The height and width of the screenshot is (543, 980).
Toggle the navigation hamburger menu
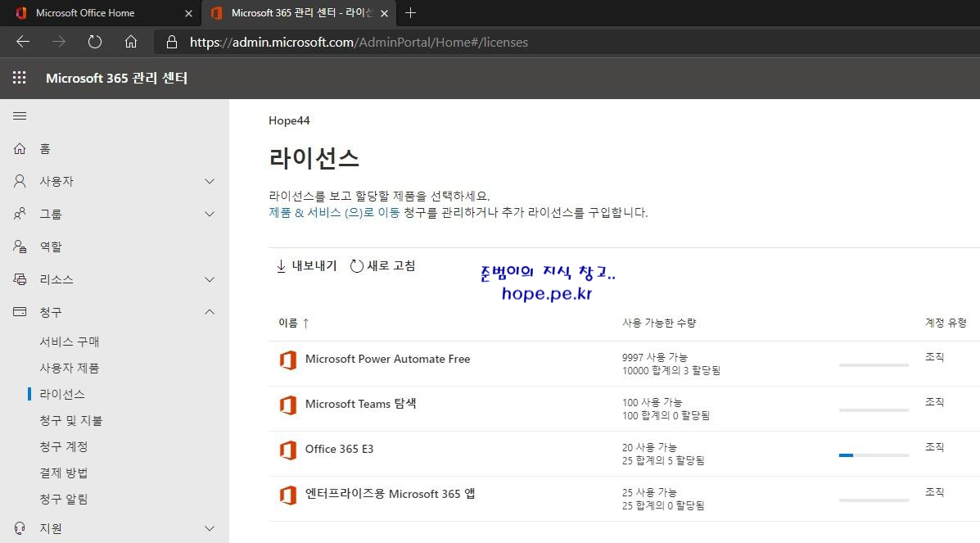20,115
